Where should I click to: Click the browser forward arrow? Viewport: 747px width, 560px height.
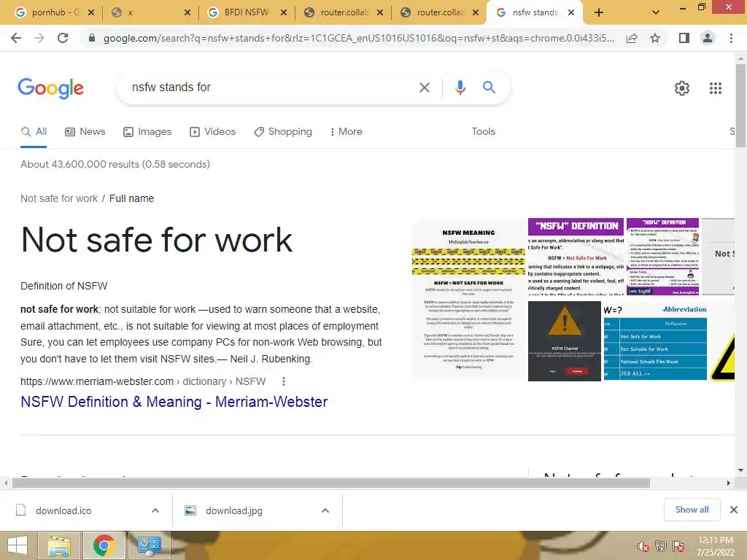tap(39, 38)
